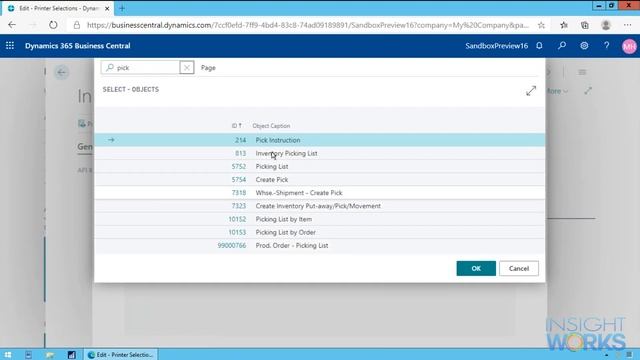Click ID 214 link
The image size is (640, 360).
pyautogui.click(x=240, y=140)
